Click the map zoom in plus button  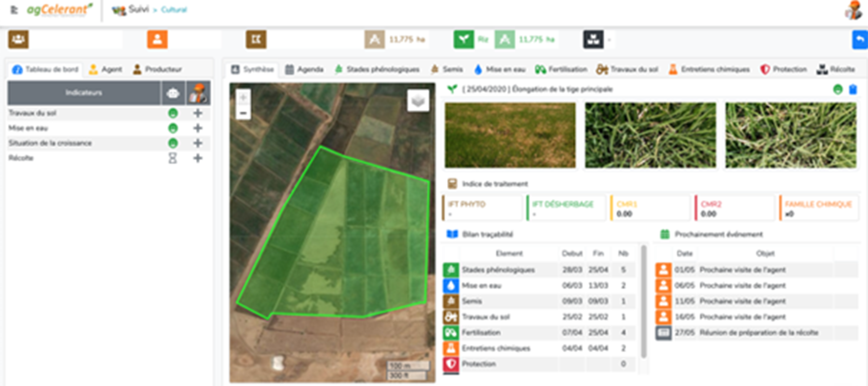(x=243, y=97)
